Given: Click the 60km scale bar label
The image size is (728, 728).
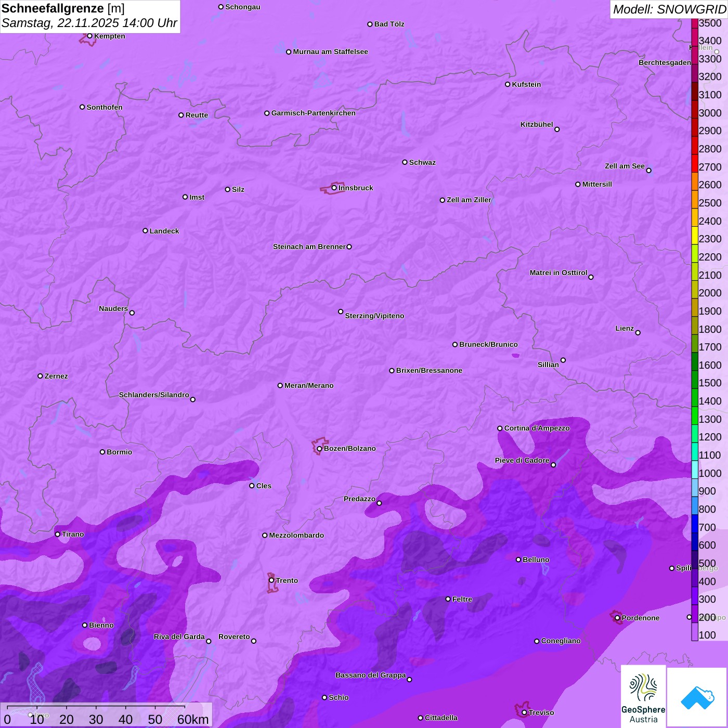Looking at the screenshot, I should [x=193, y=719].
